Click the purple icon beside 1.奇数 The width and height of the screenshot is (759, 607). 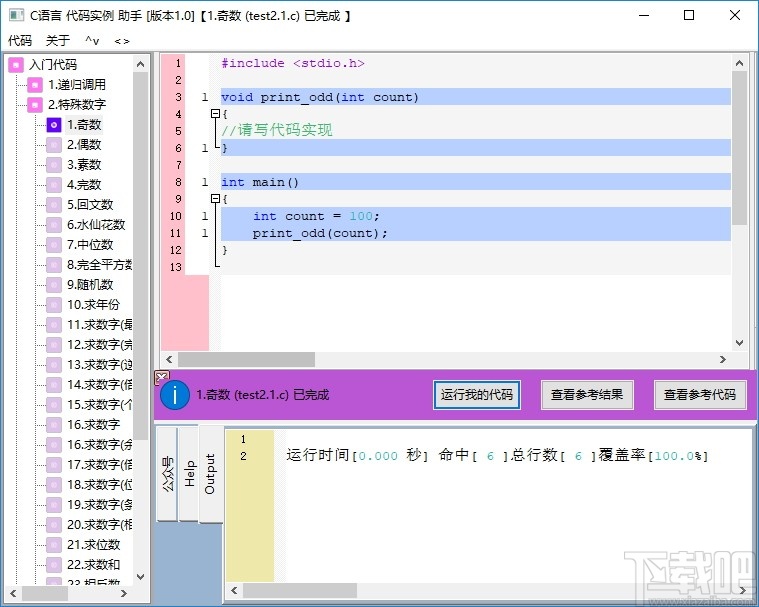tap(54, 125)
